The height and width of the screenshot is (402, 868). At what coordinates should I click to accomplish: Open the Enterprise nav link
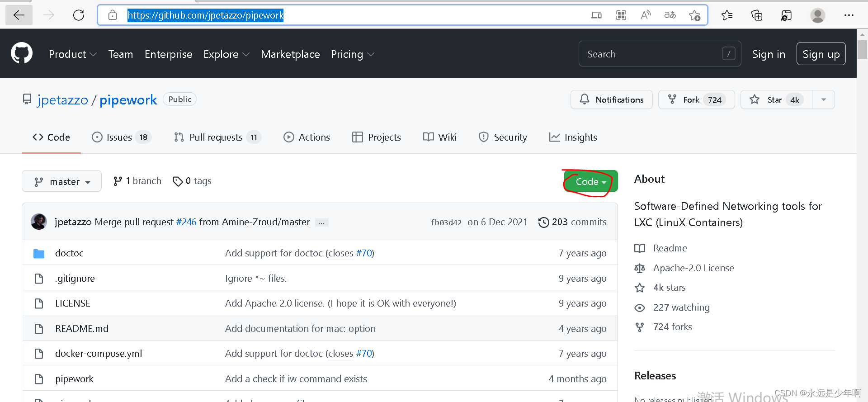169,54
